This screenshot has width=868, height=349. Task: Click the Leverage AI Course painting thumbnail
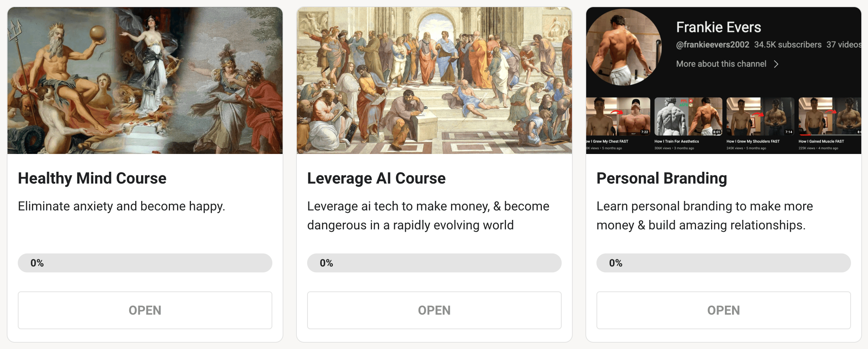pyautogui.click(x=434, y=81)
